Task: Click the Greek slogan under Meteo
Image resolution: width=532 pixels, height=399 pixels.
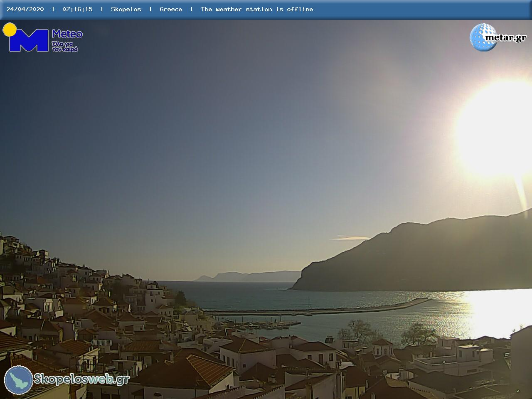Action: (65, 46)
